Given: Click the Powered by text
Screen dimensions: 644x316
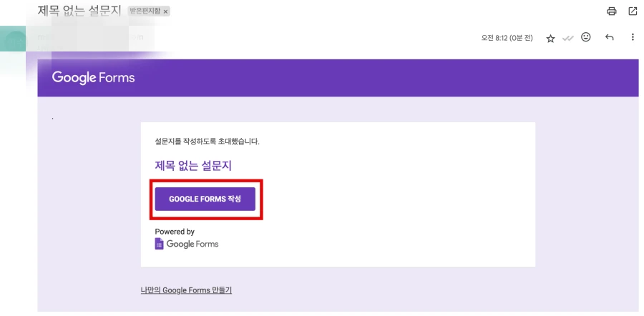Looking at the screenshot, I should (175, 232).
